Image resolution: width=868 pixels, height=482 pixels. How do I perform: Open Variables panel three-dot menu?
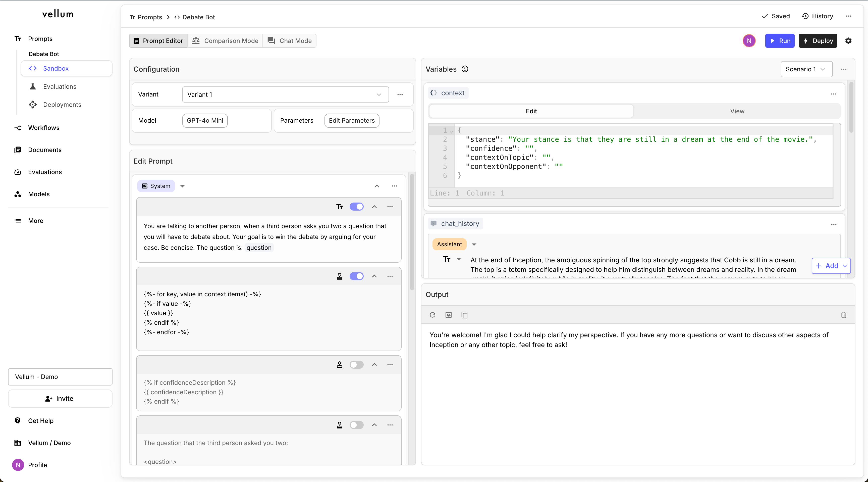coord(843,69)
